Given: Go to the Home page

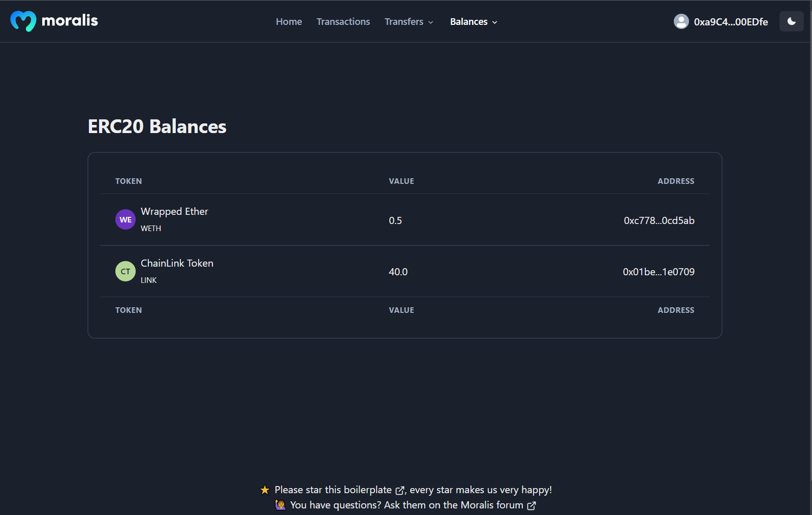Looking at the screenshot, I should coord(289,22).
